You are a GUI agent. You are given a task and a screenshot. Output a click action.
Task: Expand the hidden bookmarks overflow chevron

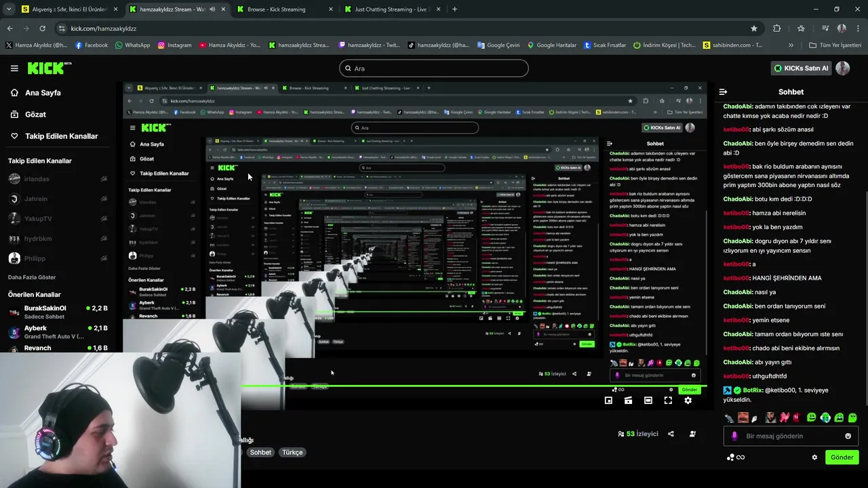(791, 45)
